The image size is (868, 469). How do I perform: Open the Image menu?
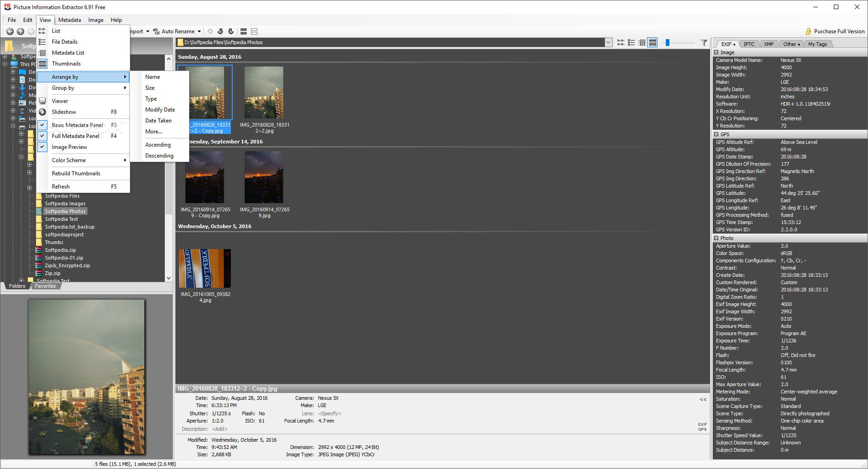click(x=96, y=20)
